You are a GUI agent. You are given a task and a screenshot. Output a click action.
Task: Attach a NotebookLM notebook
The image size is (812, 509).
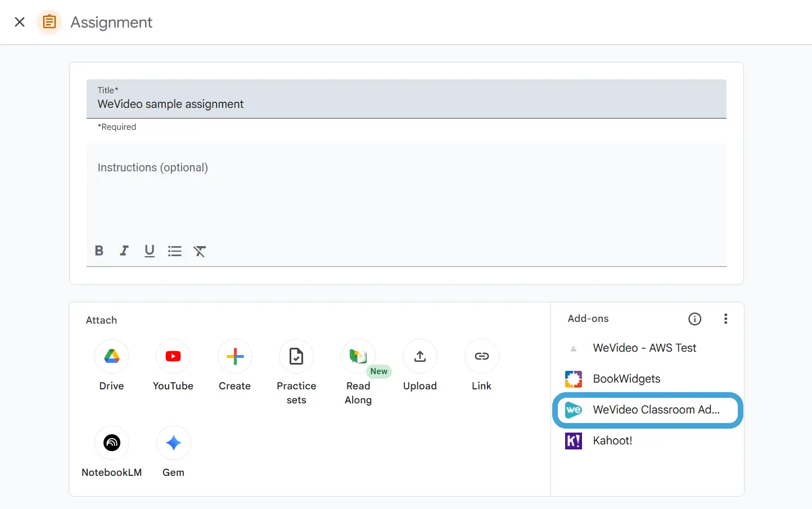tap(112, 443)
